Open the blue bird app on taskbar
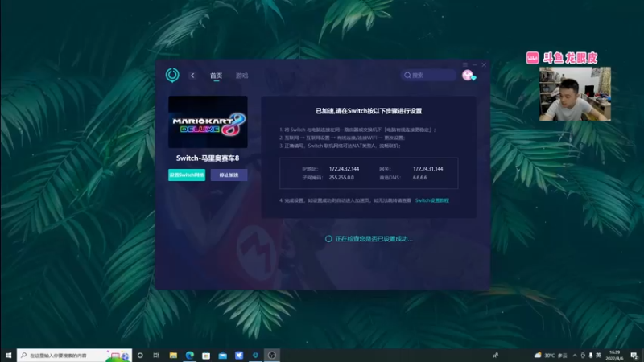644x362 pixels. point(238,356)
